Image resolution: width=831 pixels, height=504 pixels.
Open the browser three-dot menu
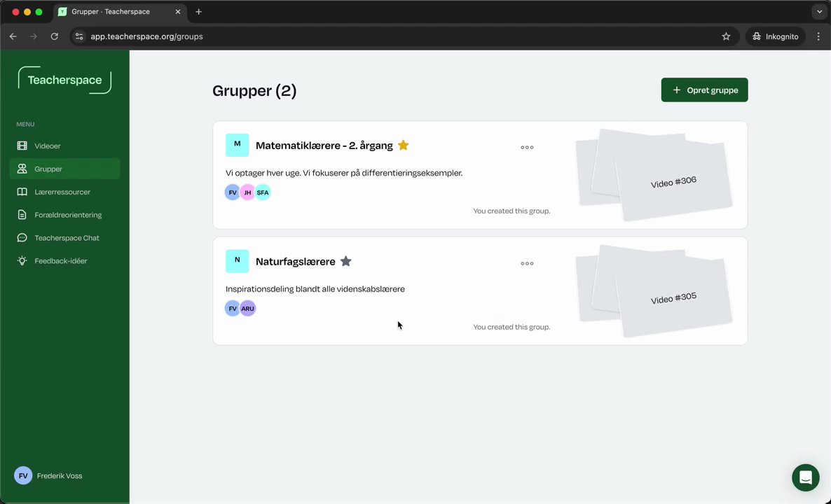[x=818, y=36]
